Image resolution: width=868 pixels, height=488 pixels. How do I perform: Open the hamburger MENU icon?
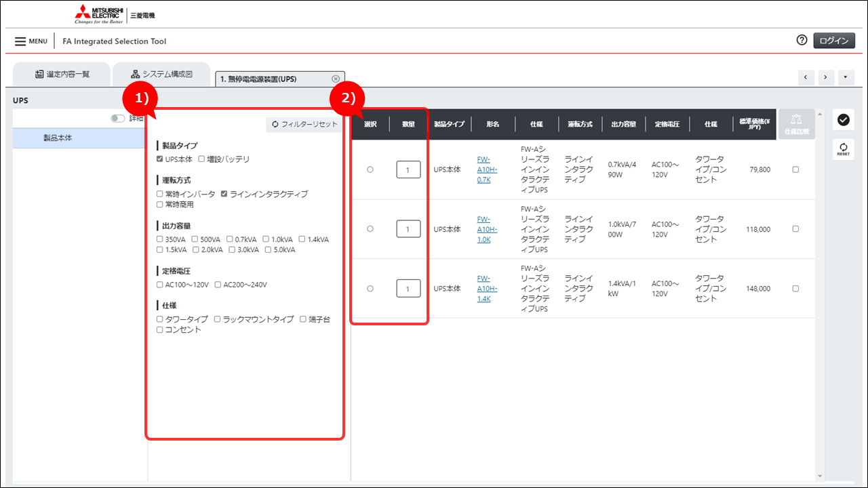coord(21,41)
